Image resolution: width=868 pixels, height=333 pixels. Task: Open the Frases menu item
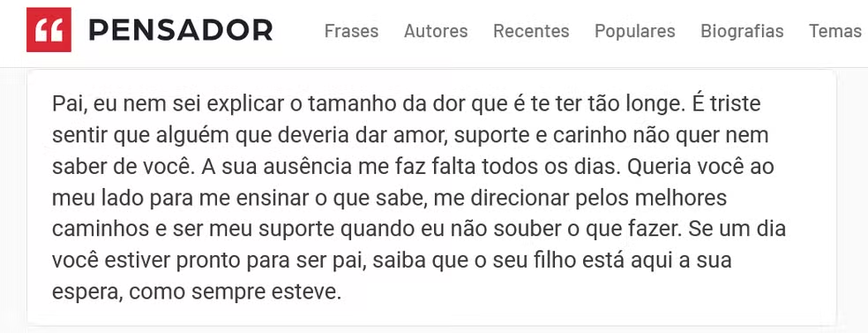[x=351, y=31]
